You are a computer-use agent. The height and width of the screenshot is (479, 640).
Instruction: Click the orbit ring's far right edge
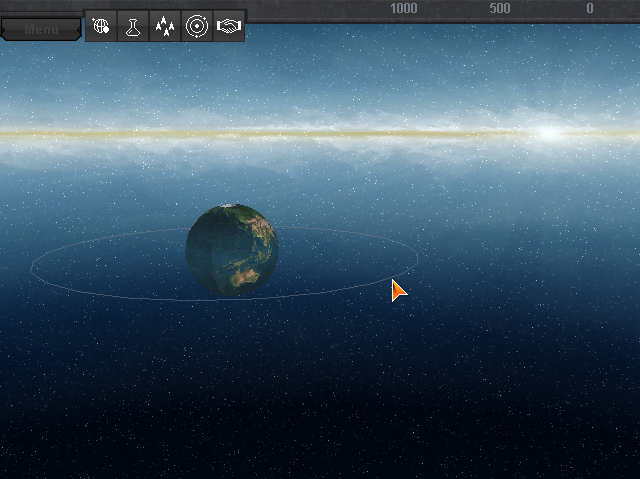[417, 258]
